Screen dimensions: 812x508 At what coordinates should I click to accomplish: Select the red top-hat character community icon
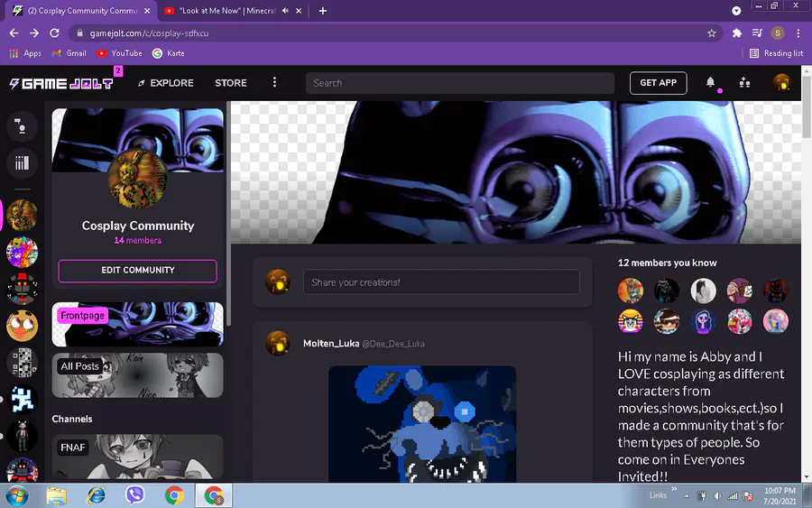[x=22, y=289]
